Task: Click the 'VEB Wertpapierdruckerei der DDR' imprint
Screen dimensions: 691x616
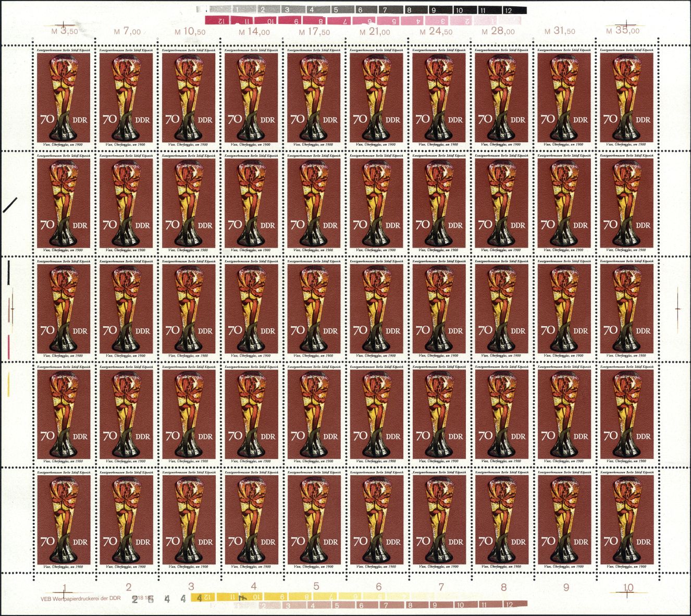Action: pyautogui.click(x=81, y=598)
